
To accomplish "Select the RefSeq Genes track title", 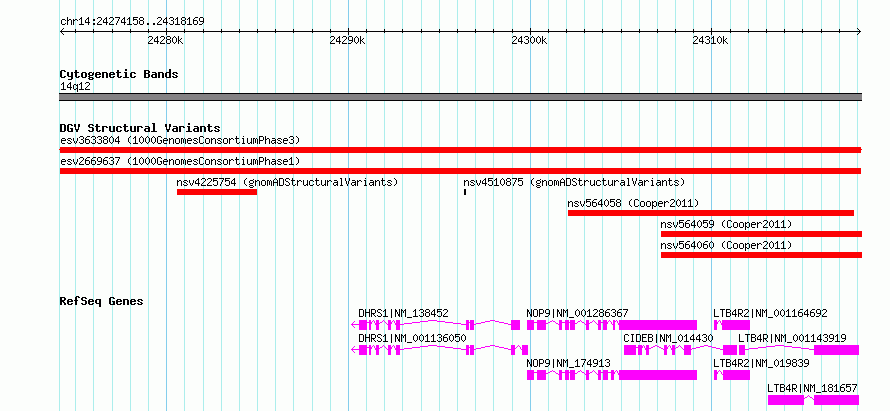I will (101, 301).
